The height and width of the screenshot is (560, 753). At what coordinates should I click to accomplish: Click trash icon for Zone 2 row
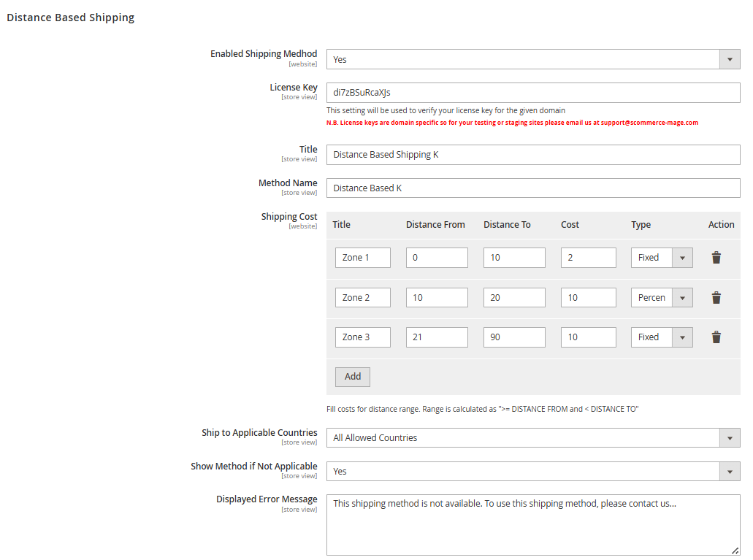point(716,298)
